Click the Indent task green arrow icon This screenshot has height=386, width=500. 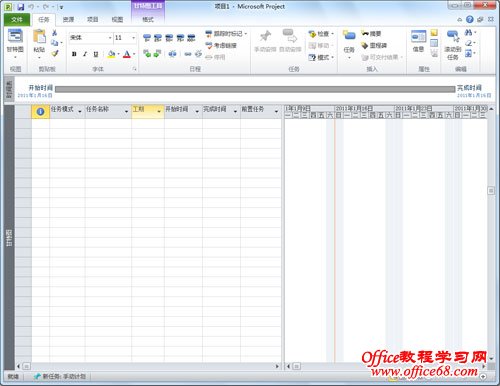(x=158, y=53)
